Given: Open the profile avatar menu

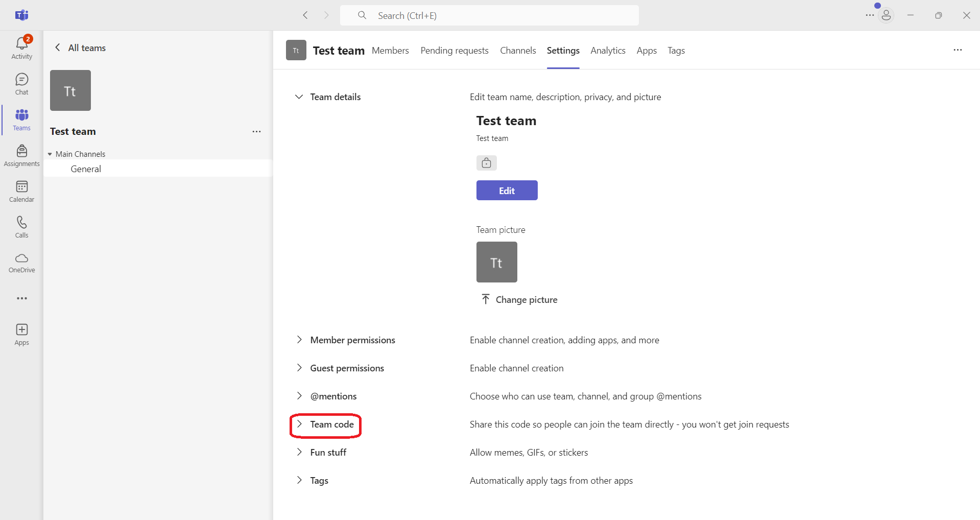Looking at the screenshot, I should [x=886, y=15].
